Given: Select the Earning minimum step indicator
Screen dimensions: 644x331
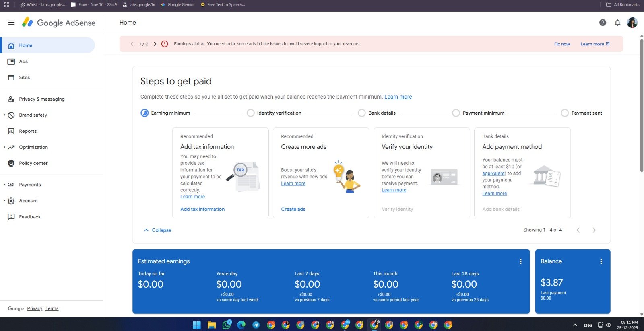Looking at the screenshot, I should tap(144, 113).
